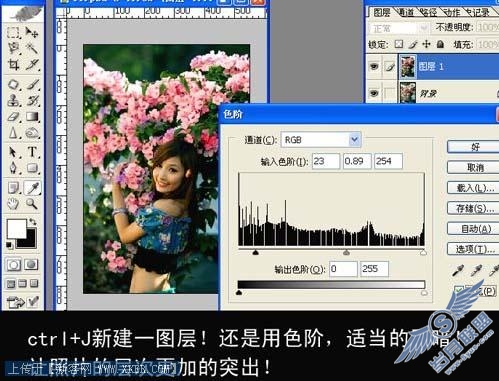Select the Type tool
Viewport: 499px width, 381px height.
pos(32,152)
